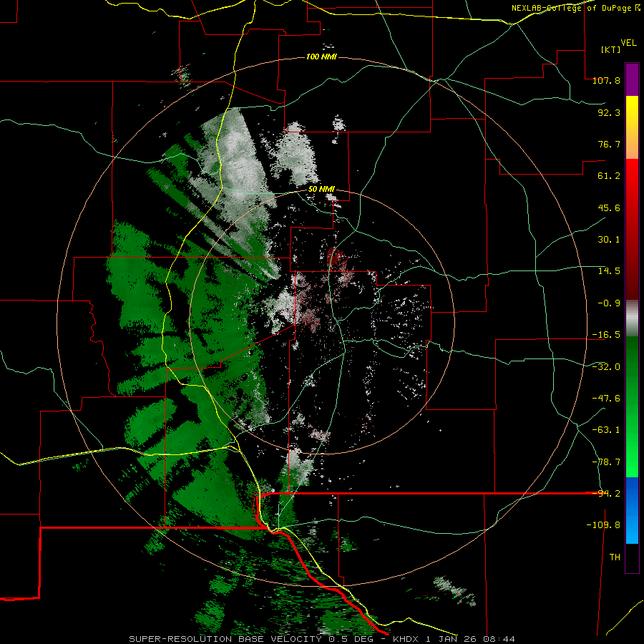Click the VEL legend title

(x=628, y=43)
